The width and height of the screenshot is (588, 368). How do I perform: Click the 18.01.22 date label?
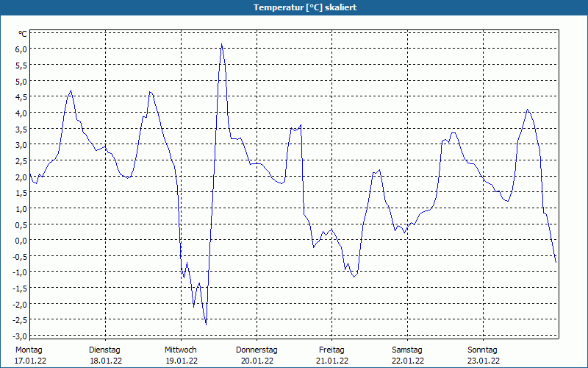tap(106, 361)
